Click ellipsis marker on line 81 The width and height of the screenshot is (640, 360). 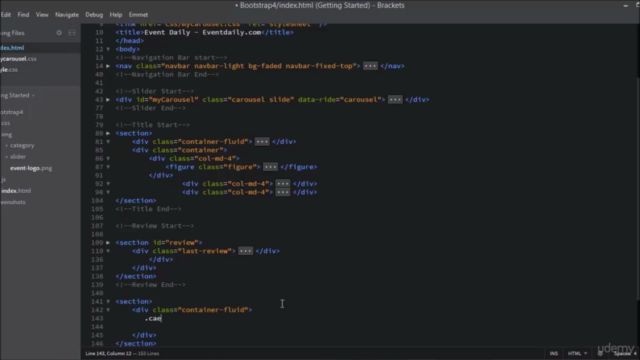pyautogui.click(x=262, y=142)
